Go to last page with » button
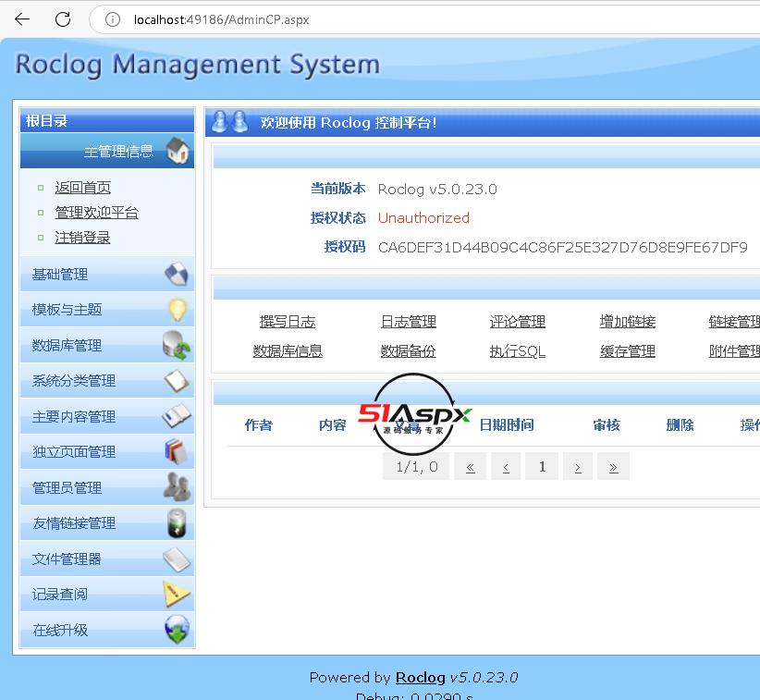Screen dimensions: 760x700 point(614,466)
